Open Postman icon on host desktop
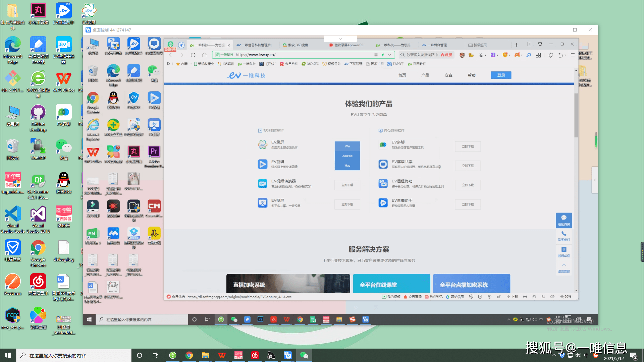Viewport: 644px width, 362px height. pos(13,285)
